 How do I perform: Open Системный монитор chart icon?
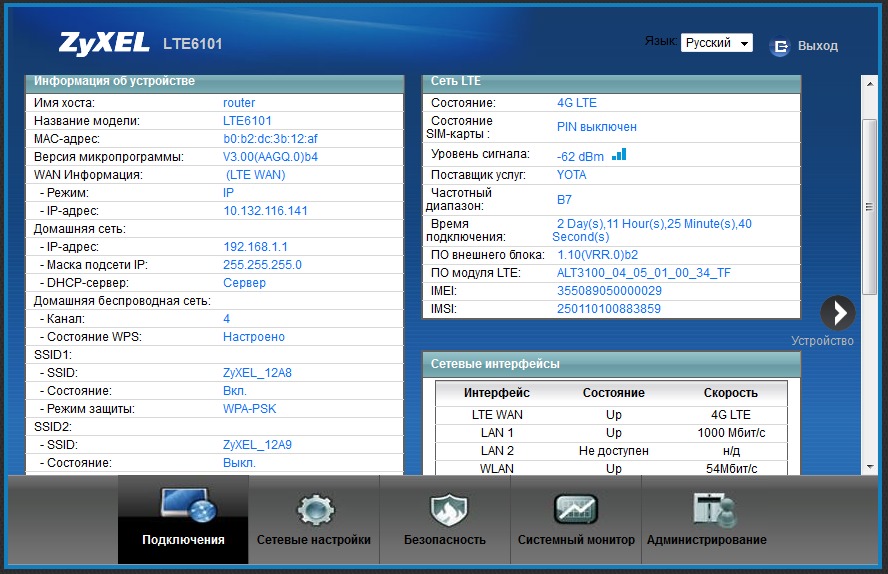[575, 509]
